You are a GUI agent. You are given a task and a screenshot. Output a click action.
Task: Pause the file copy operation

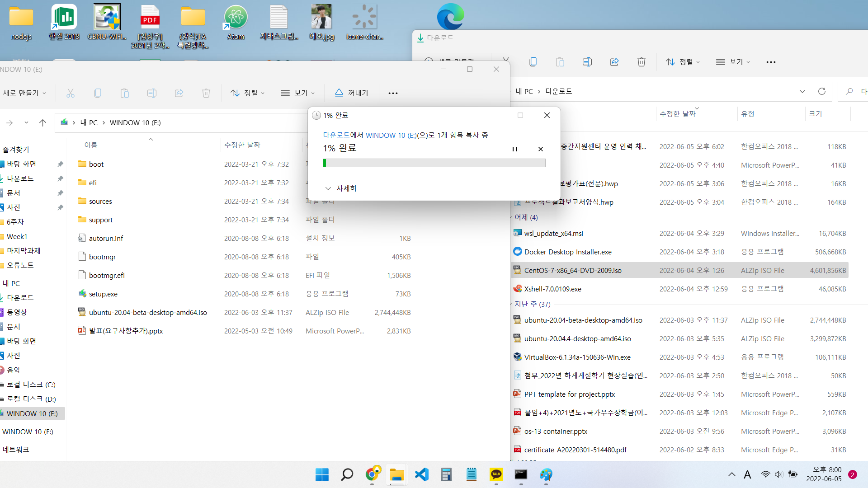(x=514, y=149)
